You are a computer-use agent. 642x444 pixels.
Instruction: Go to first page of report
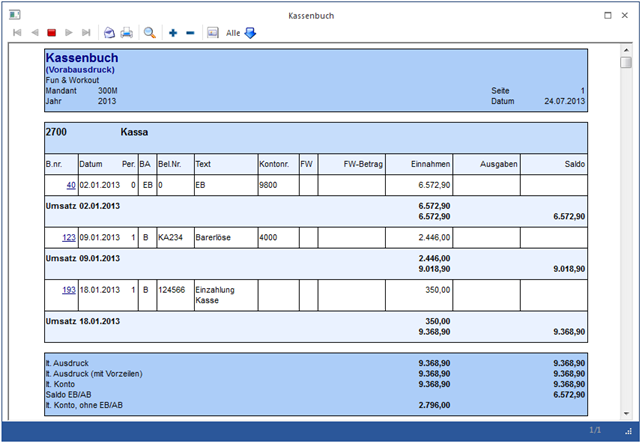click(17, 33)
